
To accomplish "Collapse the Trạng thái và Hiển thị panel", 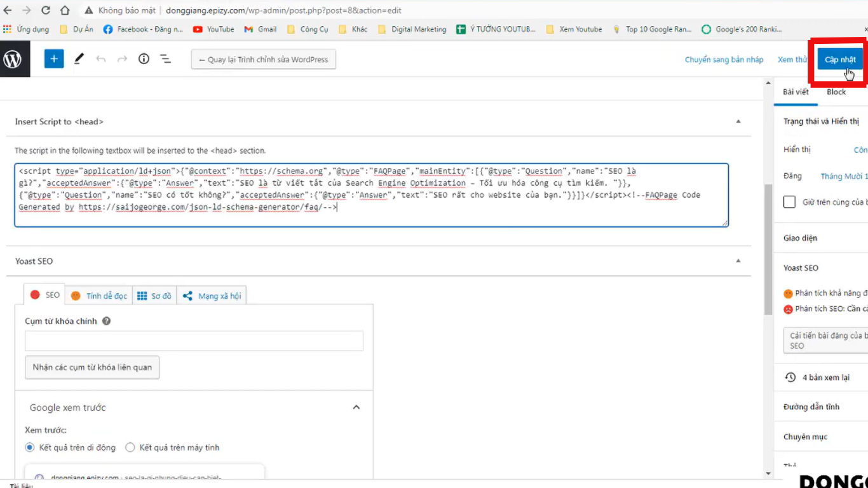I will pyautogui.click(x=821, y=121).
